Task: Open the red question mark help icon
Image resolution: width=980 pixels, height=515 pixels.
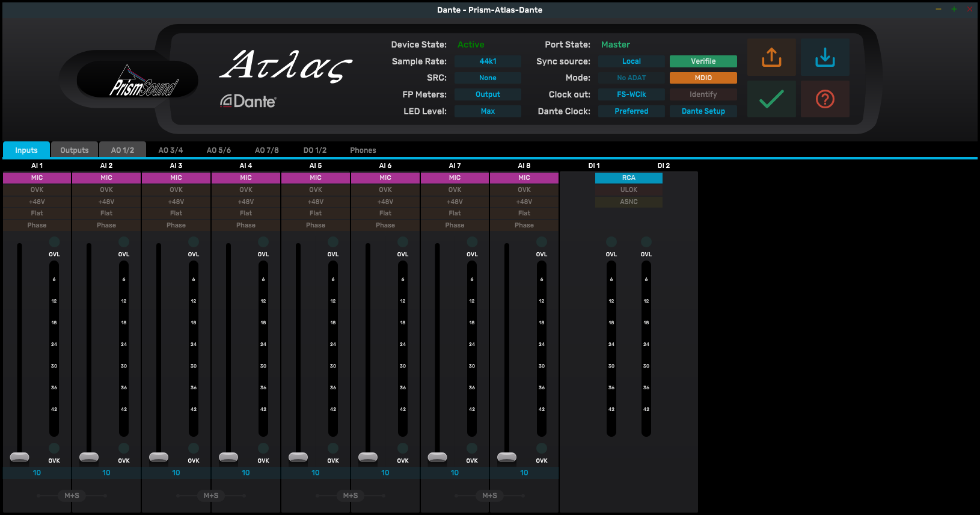Action: 825,99
